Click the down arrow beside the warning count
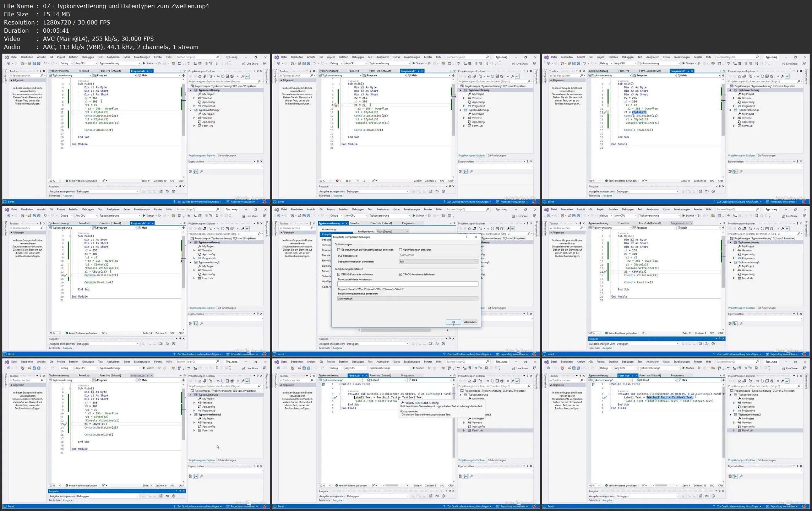 364,181
